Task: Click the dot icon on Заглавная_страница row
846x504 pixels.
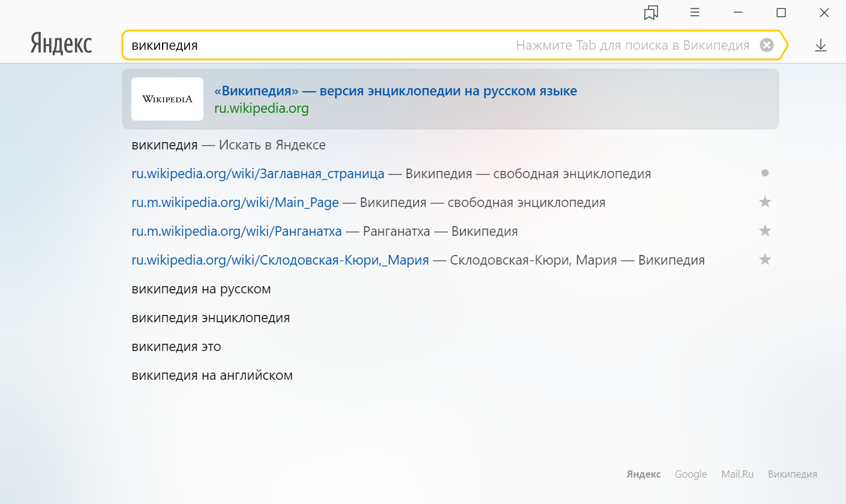Action: click(x=764, y=173)
